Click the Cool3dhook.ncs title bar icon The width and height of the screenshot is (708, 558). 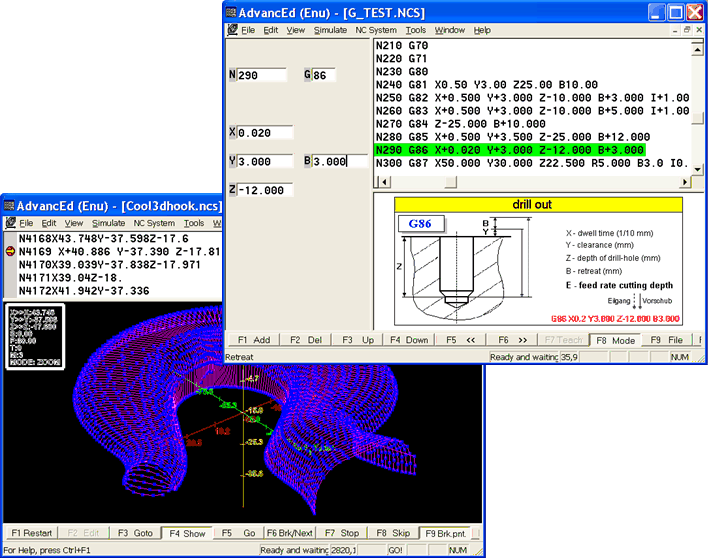pyautogui.click(x=9, y=206)
